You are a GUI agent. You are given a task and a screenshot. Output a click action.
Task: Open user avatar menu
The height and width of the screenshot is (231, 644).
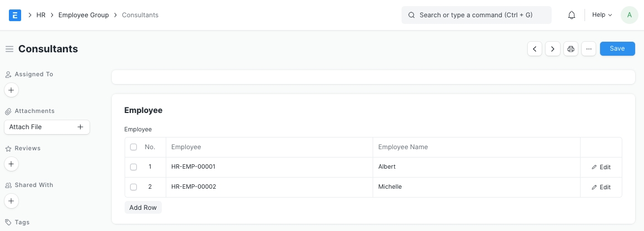pyautogui.click(x=629, y=15)
